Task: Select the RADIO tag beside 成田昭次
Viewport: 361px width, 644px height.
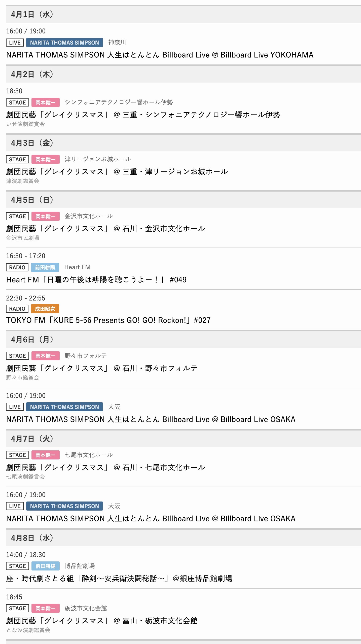Action: [17, 309]
